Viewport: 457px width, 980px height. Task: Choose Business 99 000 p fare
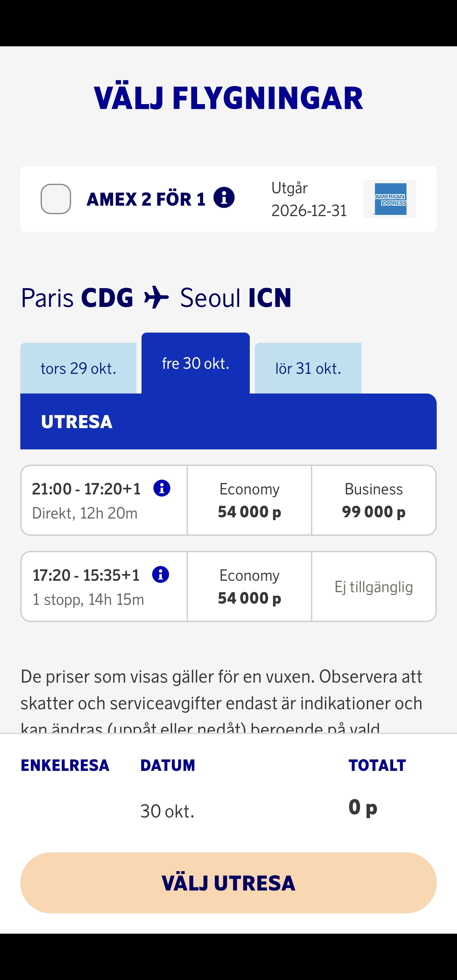click(374, 500)
